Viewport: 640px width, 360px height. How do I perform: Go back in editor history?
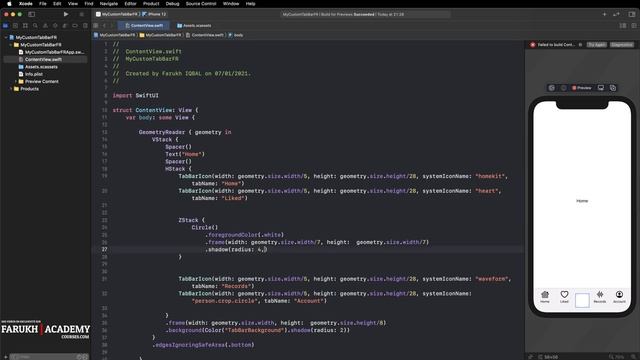(x=104, y=25)
